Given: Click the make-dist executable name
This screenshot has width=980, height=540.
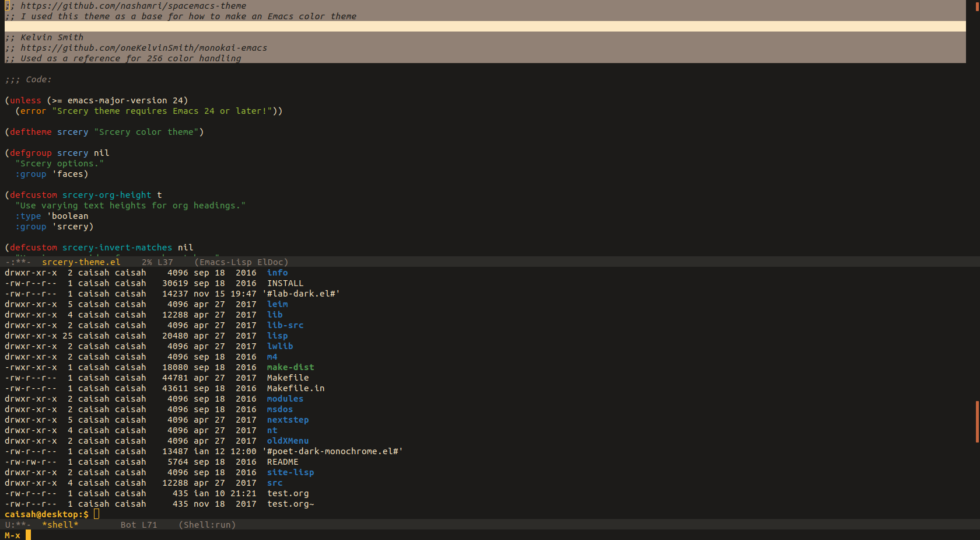Looking at the screenshot, I should click(290, 367).
